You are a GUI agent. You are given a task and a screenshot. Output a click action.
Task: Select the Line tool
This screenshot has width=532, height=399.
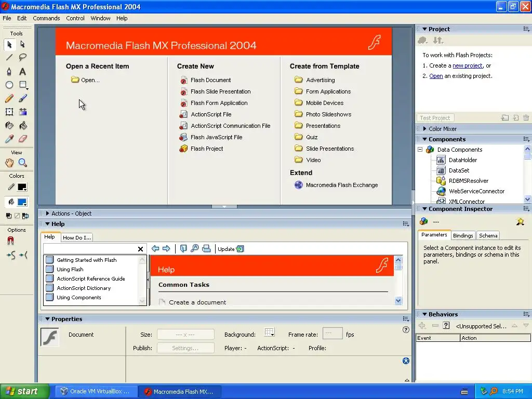(x=9, y=57)
